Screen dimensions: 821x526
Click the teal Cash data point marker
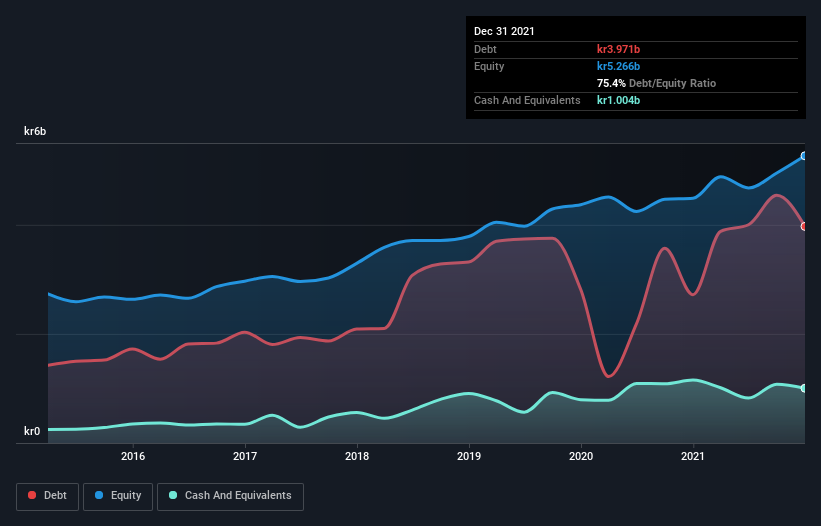[804, 388]
